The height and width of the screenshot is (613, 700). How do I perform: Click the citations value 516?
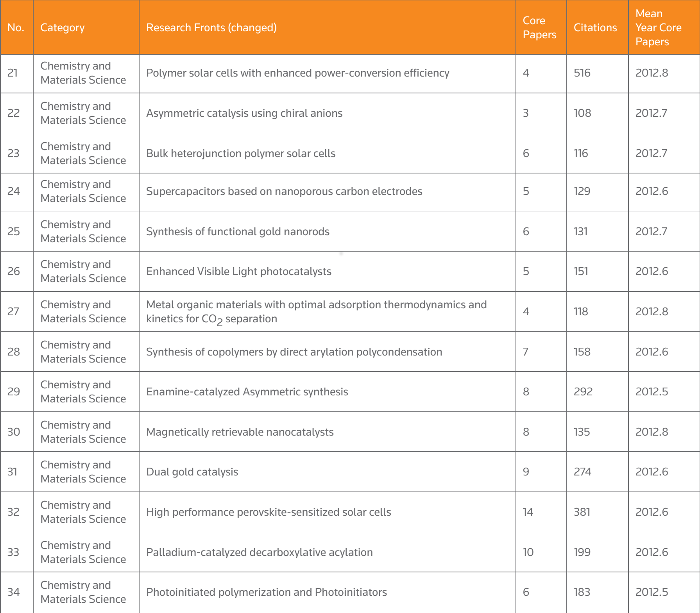pyautogui.click(x=582, y=73)
